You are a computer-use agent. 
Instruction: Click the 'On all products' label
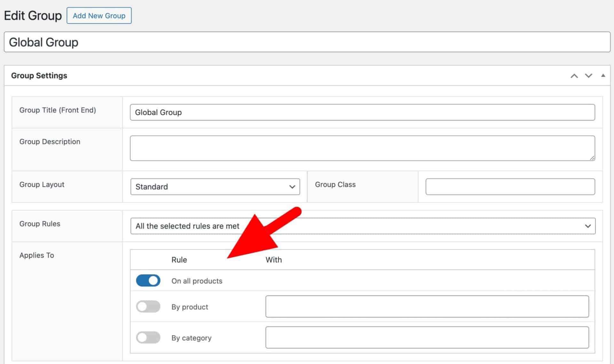(197, 281)
